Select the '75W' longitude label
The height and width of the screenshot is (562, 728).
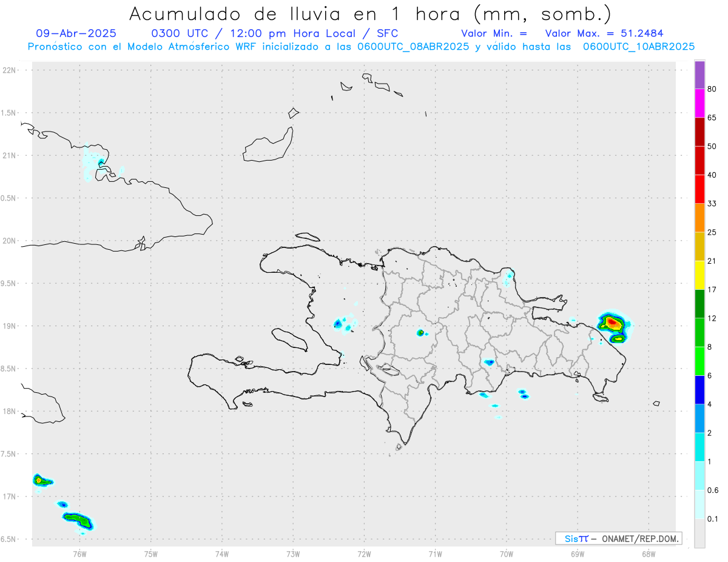click(151, 554)
